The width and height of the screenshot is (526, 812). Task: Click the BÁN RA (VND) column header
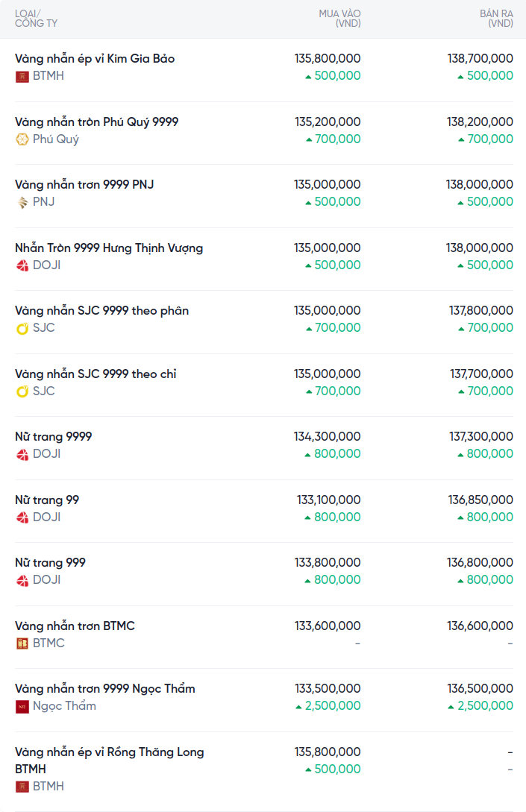point(496,19)
